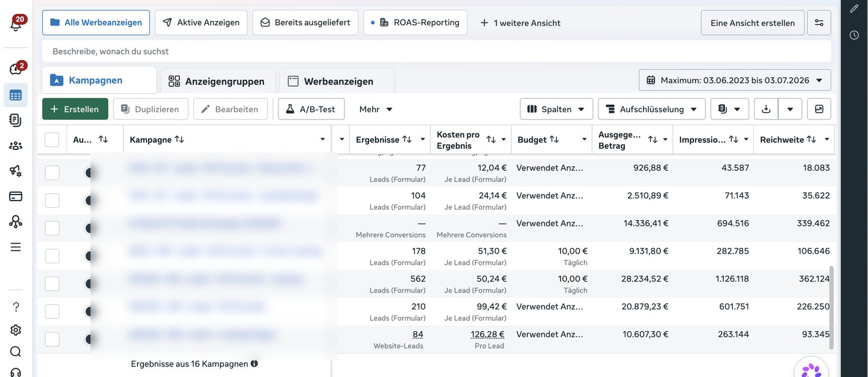Click the A/B-Test button
The height and width of the screenshot is (377, 868).
[311, 109]
